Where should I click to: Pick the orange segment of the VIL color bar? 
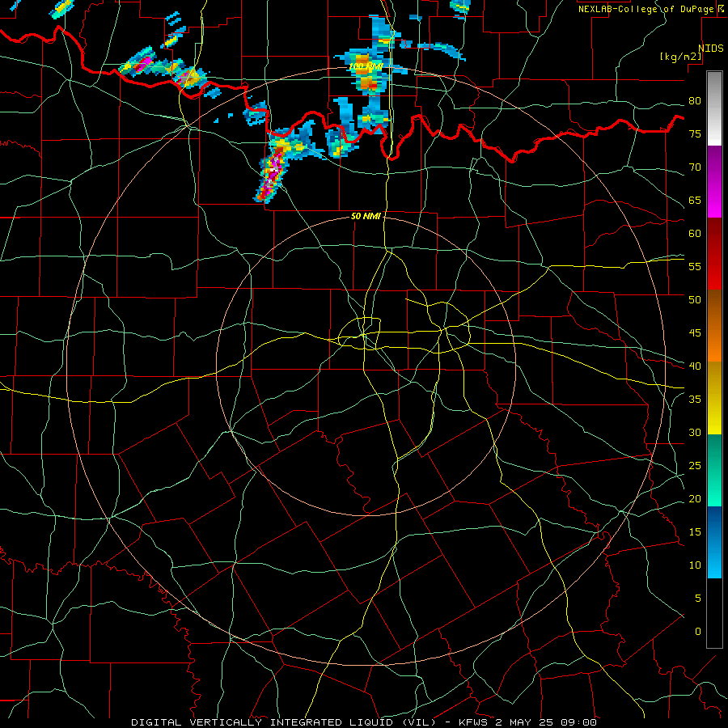tap(714, 325)
